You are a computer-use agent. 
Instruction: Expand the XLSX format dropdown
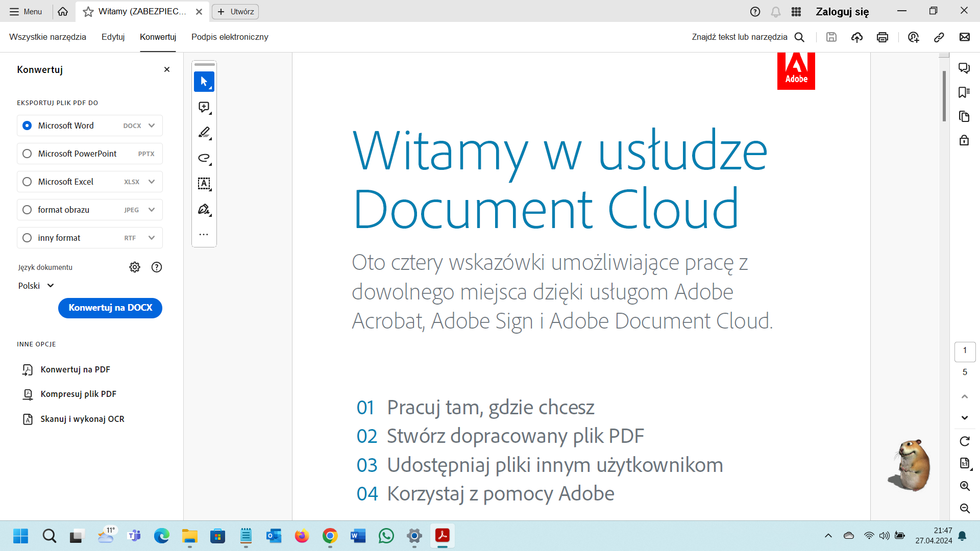tap(152, 182)
